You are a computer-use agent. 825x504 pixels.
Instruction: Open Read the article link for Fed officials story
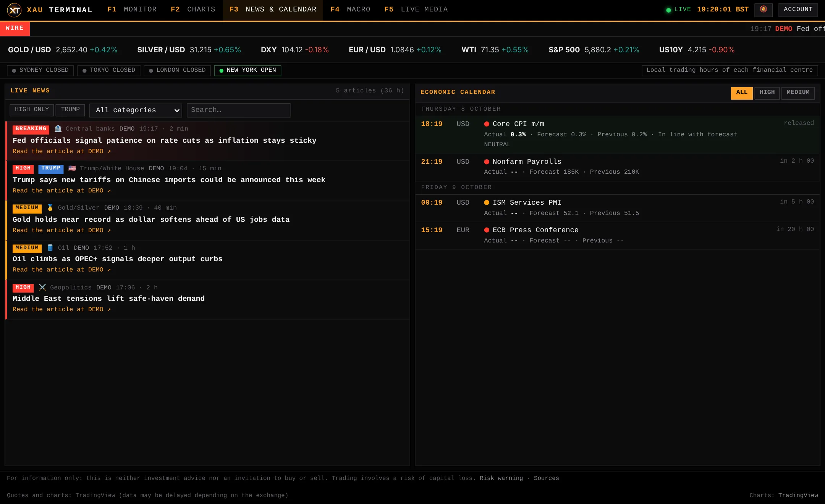click(x=61, y=152)
